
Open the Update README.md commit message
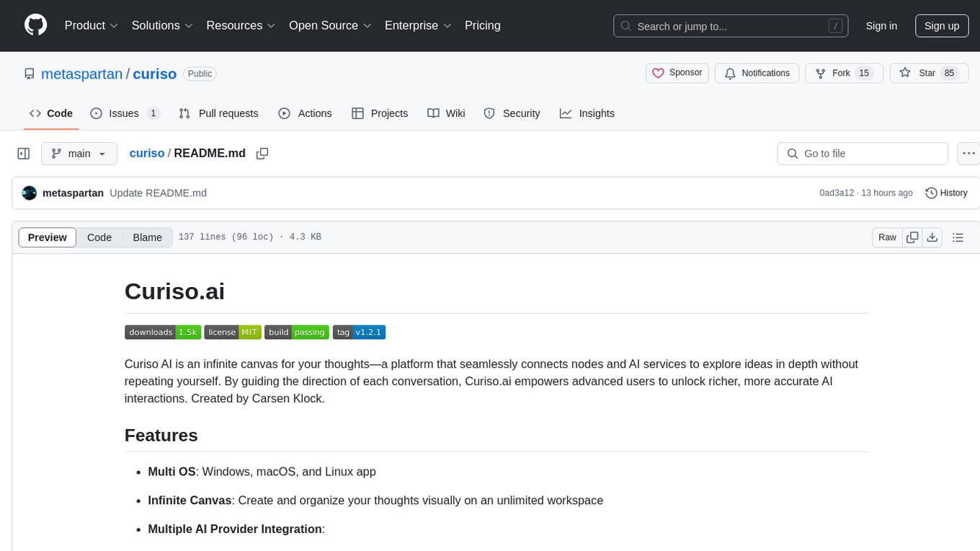click(x=159, y=193)
